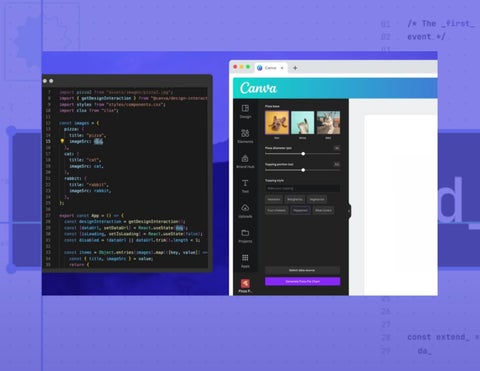Adjust the Pizza diameter slider handle

[x=303, y=154]
